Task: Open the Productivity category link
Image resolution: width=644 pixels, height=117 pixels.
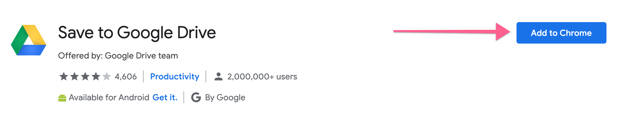Action: [x=175, y=77]
